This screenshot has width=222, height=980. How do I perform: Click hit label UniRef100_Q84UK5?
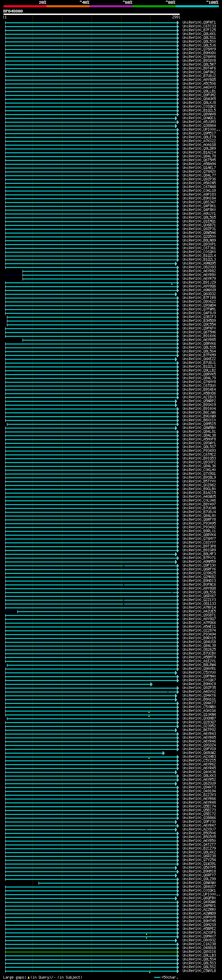pyautogui.click(x=199, y=99)
